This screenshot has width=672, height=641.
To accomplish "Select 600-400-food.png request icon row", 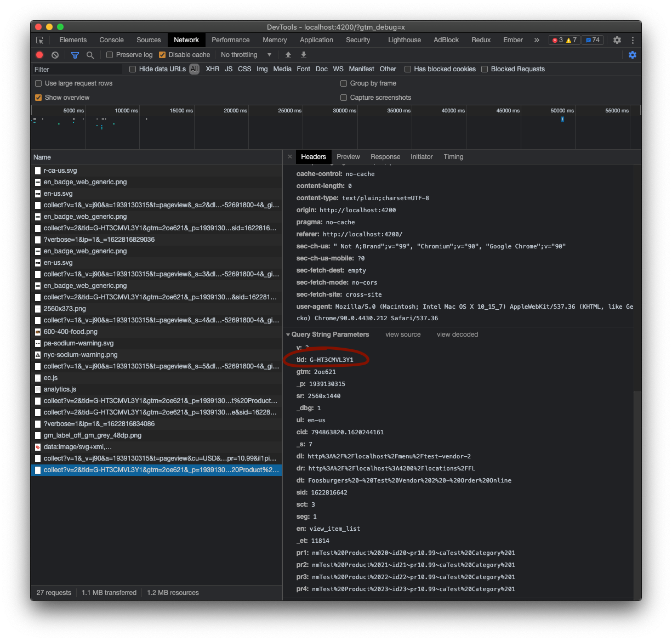I will click(156, 332).
